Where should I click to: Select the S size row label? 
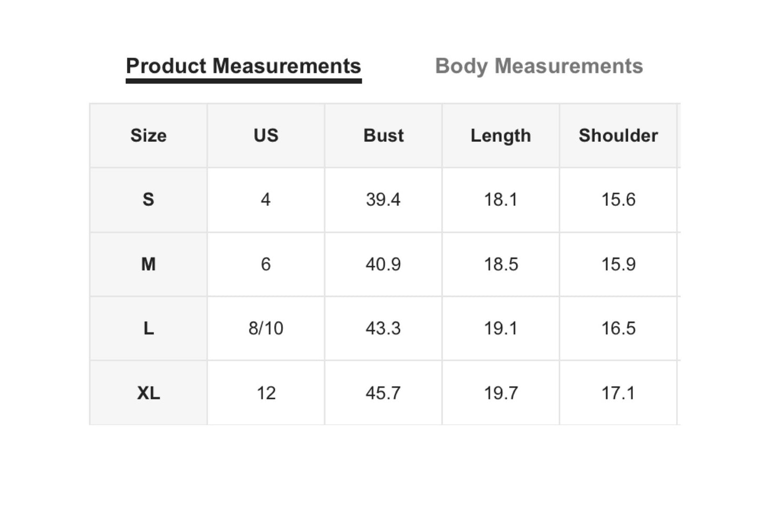(149, 200)
